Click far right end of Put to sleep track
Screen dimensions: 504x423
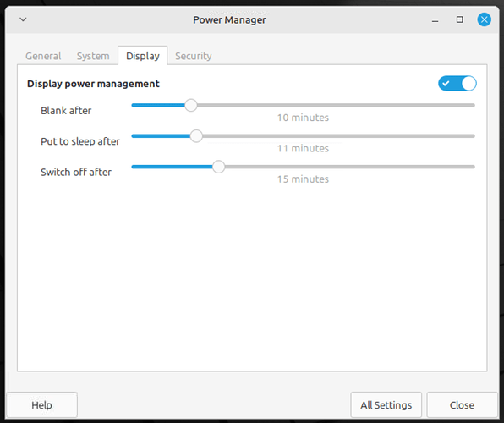pyautogui.click(x=473, y=136)
